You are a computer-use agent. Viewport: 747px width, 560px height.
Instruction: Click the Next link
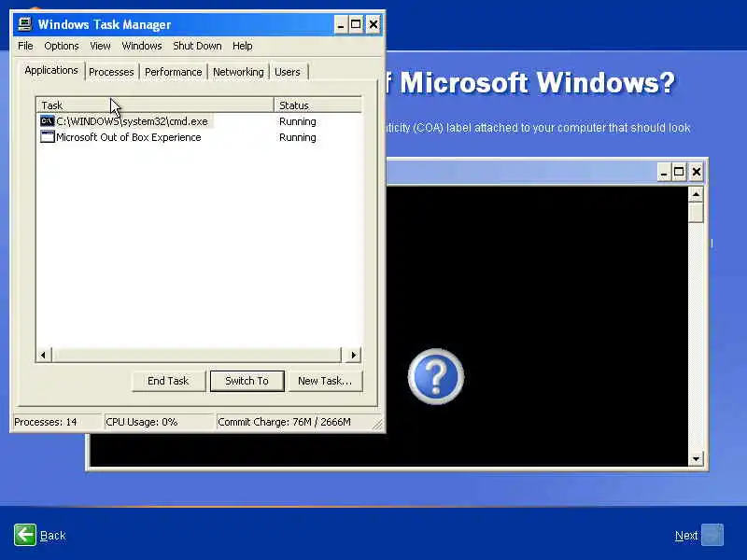coord(686,536)
